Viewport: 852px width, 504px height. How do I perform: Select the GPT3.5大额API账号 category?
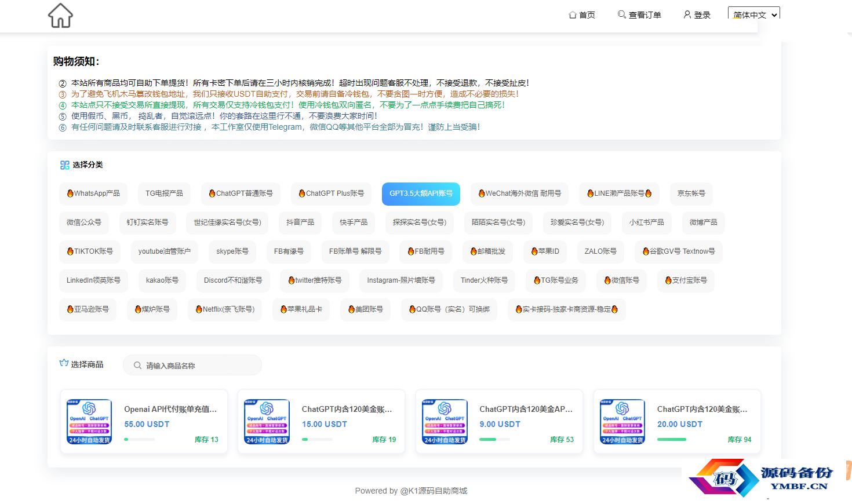pyautogui.click(x=421, y=193)
